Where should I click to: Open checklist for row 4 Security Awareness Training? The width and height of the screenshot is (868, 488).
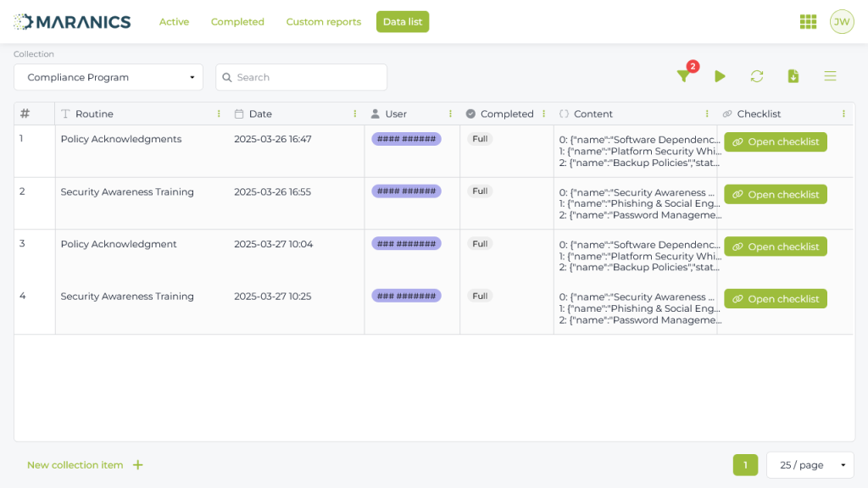pyautogui.click(x=776, y=299)
